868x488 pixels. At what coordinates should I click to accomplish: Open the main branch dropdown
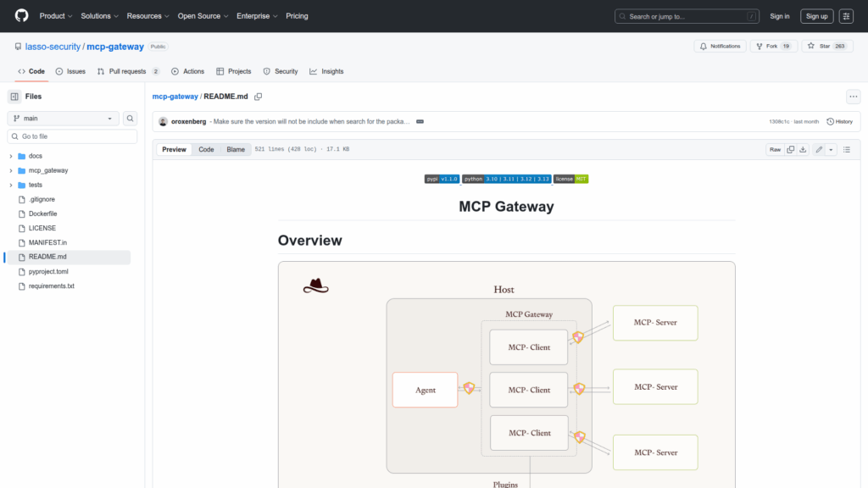click(64, 119)
